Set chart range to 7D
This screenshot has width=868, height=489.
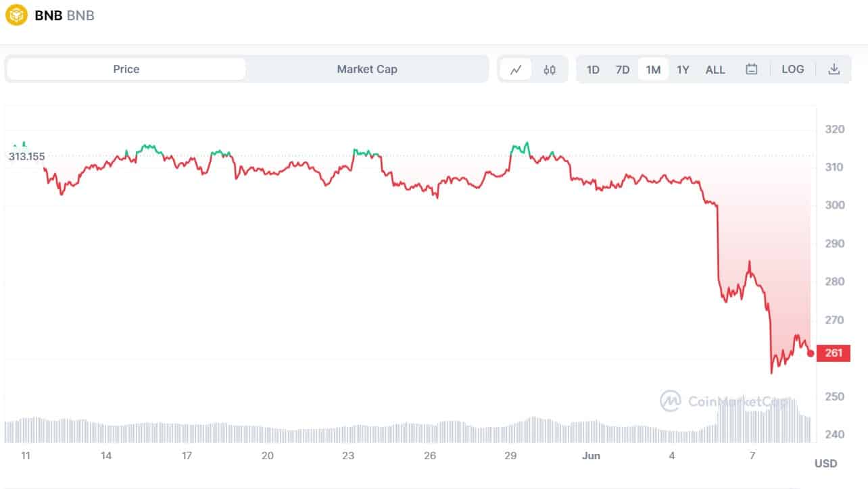point(623,70)
